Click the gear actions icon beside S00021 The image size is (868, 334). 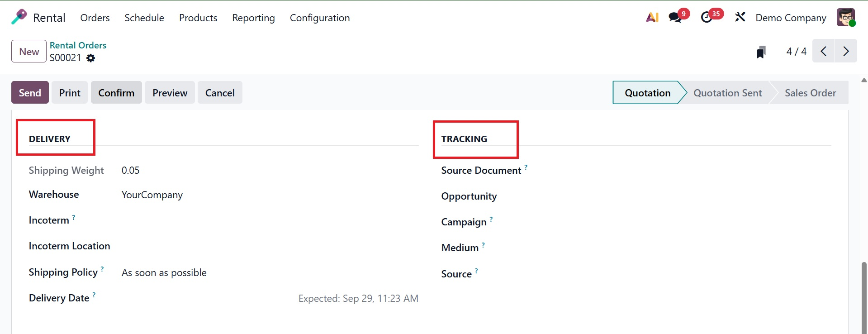[91, 58]
